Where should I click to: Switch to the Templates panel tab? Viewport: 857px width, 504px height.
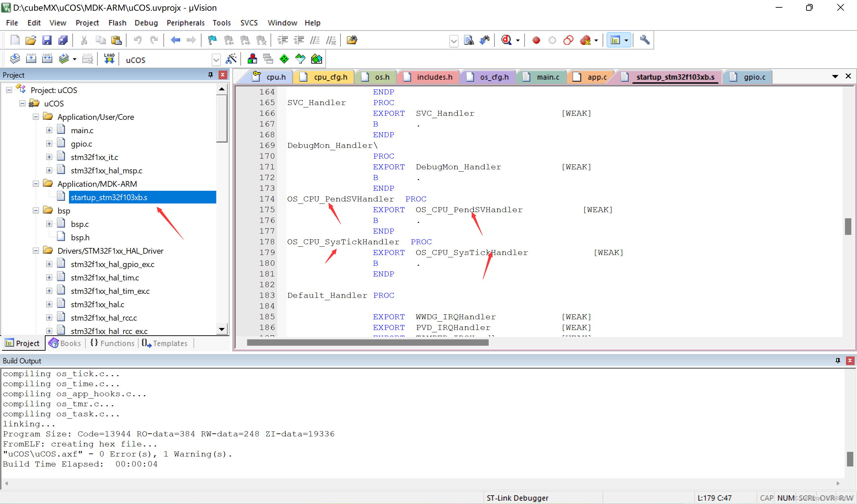pos(165,343)
